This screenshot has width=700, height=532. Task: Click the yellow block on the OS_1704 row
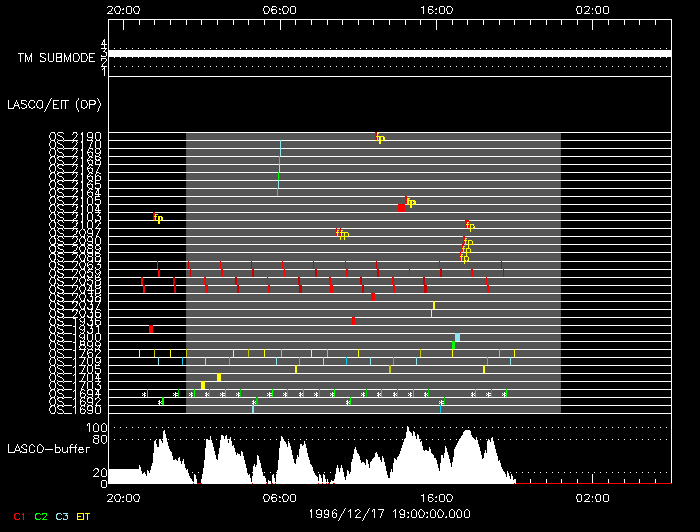coord(219,377)
